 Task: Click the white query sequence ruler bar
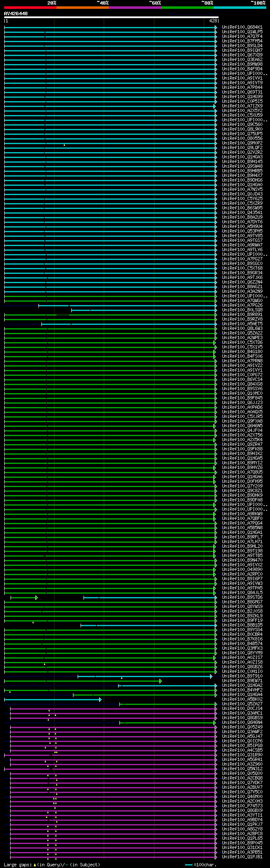coord(111,17)
